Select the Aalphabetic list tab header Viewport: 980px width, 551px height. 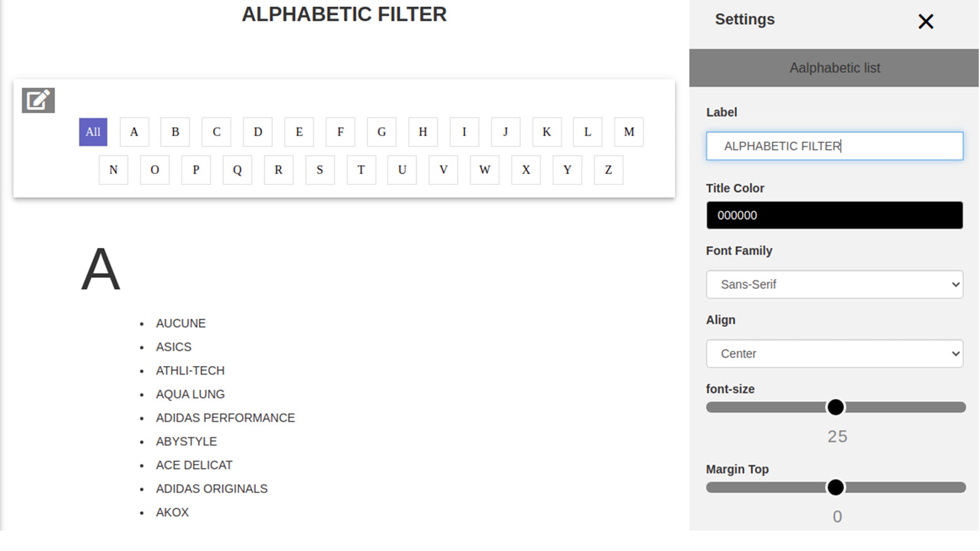(834, 68)
